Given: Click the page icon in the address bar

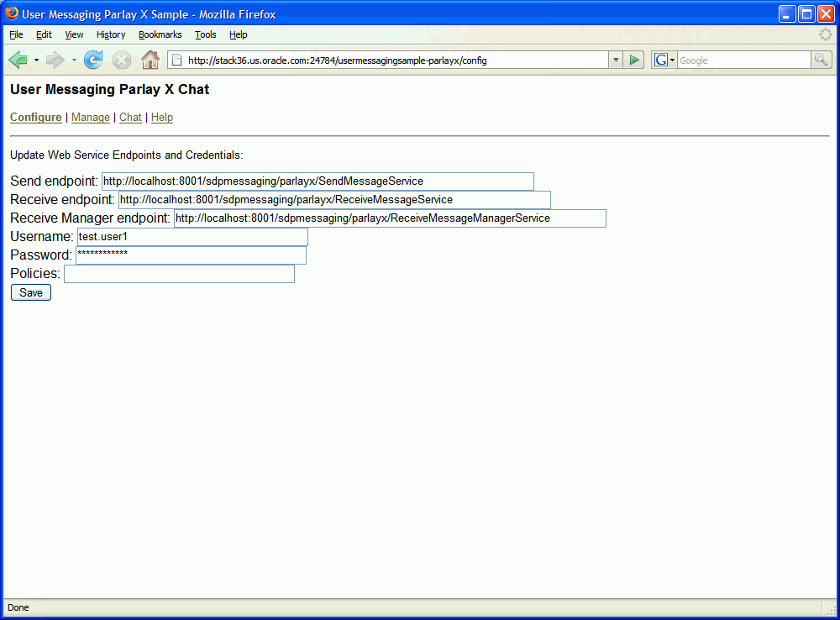Looking at the screenshot, I should pos(176,60).
